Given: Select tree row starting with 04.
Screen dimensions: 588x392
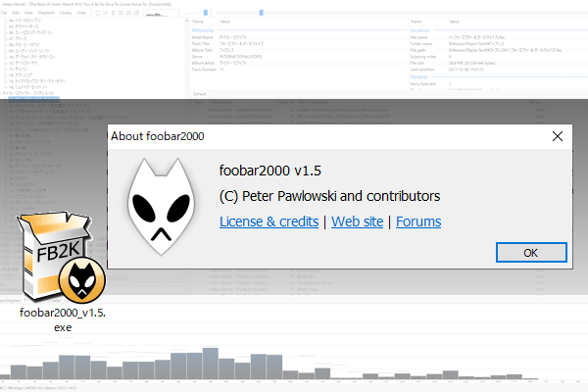Looking at the screenshot, I should point(24,21).
